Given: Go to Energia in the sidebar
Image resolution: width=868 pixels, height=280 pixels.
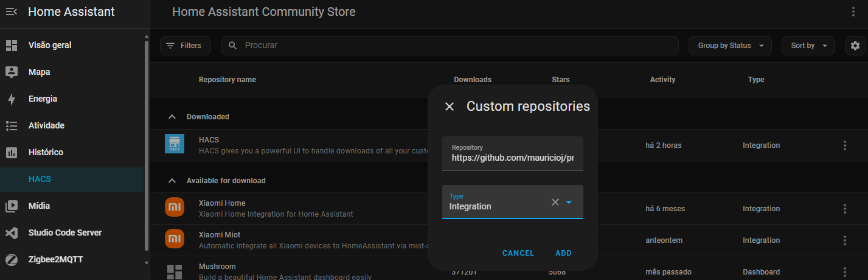Looking at the screenshot, I should coord(72,99).
